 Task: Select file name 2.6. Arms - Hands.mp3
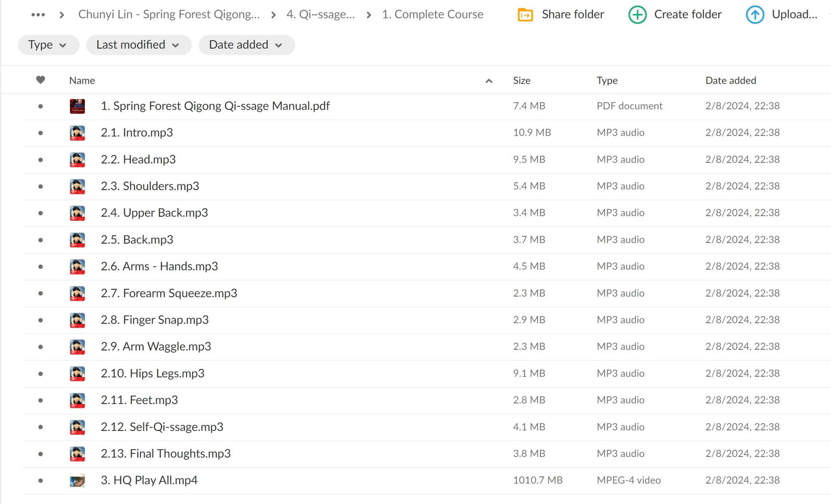(159, 267)
